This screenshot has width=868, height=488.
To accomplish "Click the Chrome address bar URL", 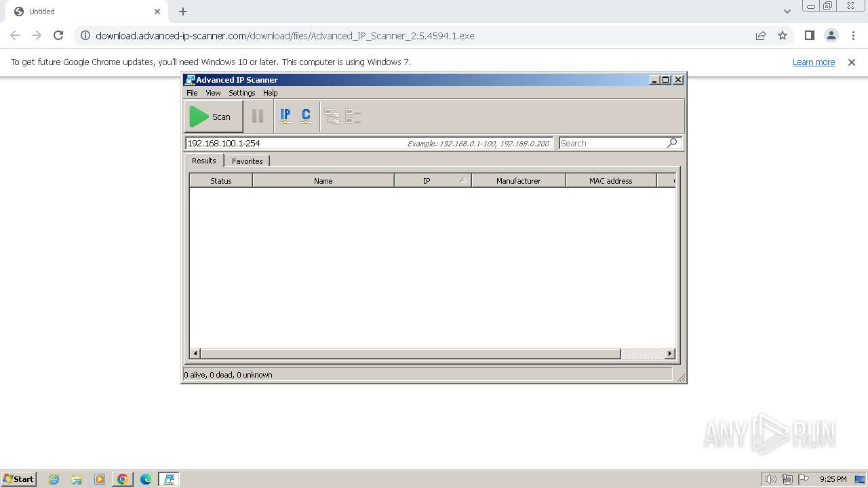I will pyautogui.click(x=285, y=36).
